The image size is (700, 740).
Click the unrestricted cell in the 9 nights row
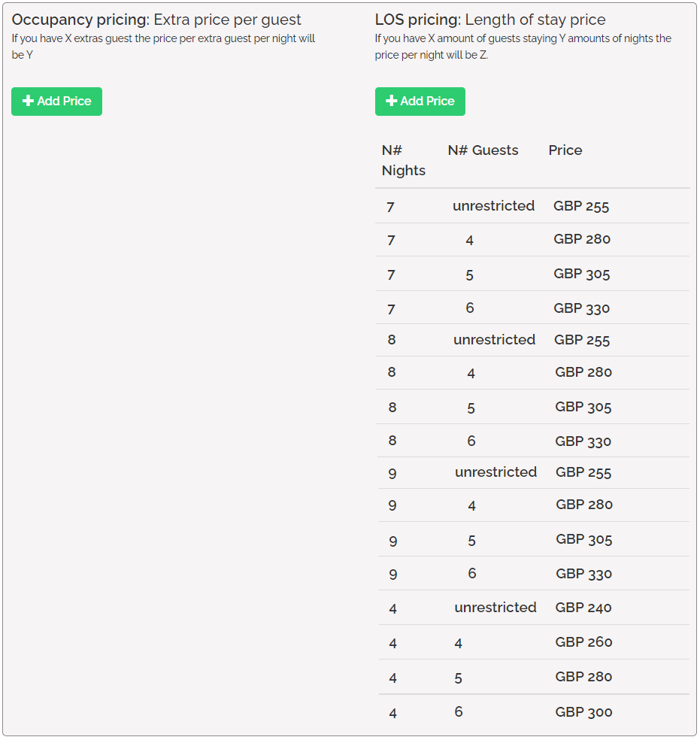pyautogui.click(x=495, y=472)
